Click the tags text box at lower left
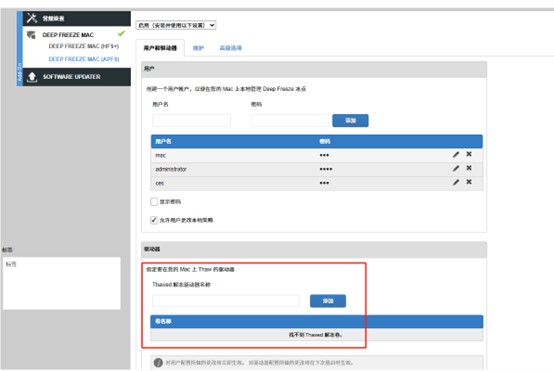 pyautogui.click(x=62, y=283)
